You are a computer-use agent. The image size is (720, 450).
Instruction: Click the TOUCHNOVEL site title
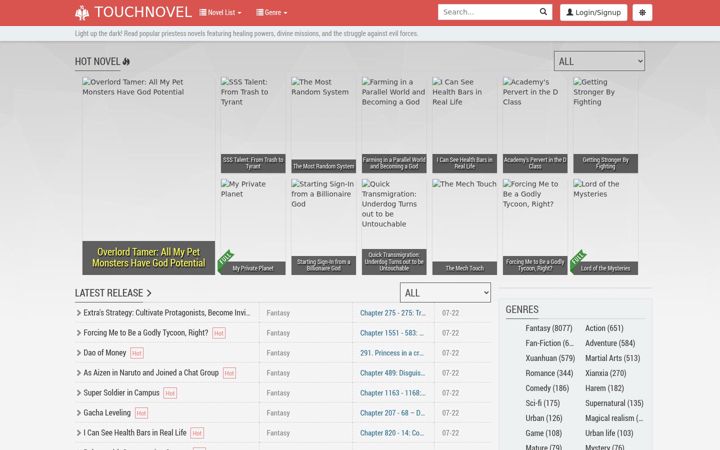143,12
